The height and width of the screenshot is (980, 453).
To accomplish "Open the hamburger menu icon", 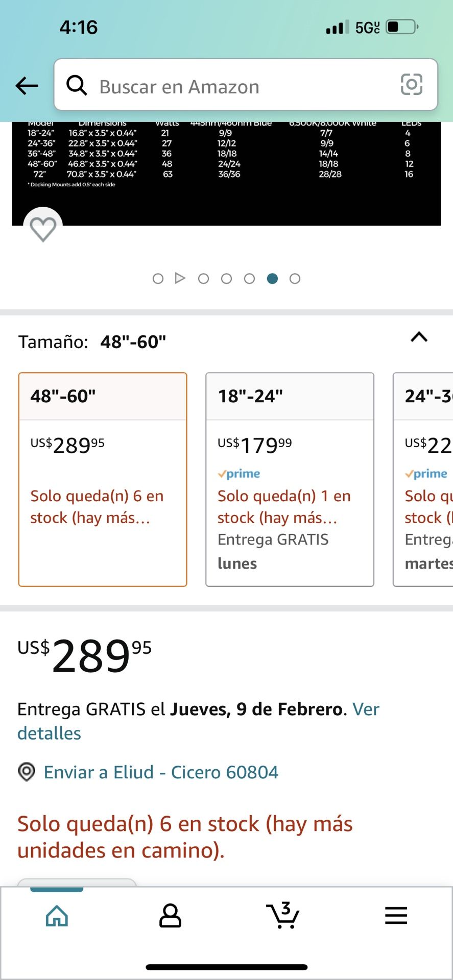I will (396, 916).
